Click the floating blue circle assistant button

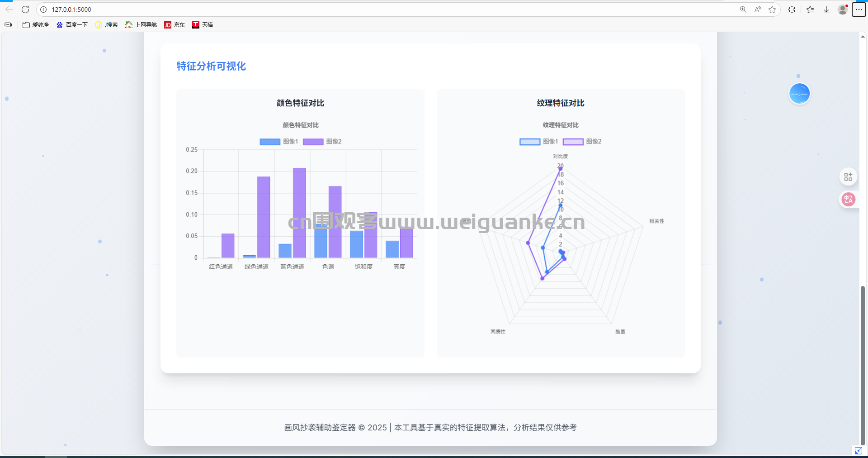(x=799, y=94)
